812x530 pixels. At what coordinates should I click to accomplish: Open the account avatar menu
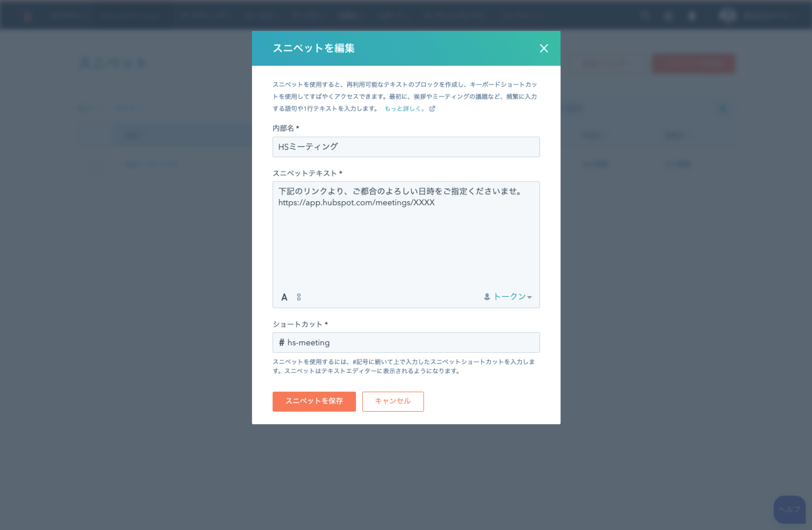click(x=727, y=15)
